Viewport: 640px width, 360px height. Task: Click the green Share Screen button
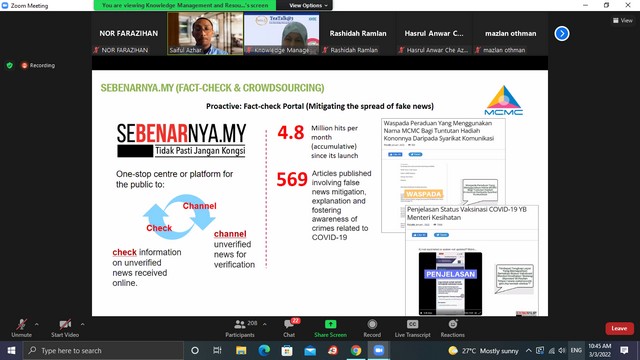click(x=330, y=328)
